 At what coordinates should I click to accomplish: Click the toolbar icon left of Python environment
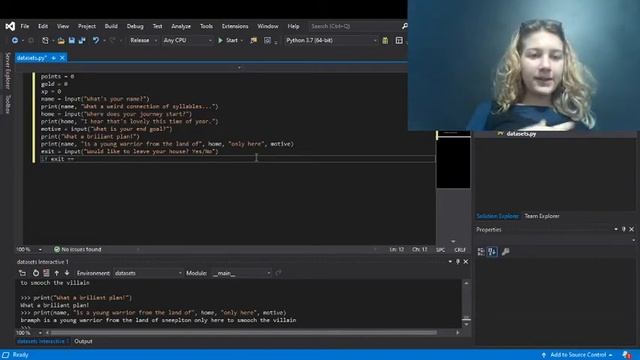(x=267, y=40)
